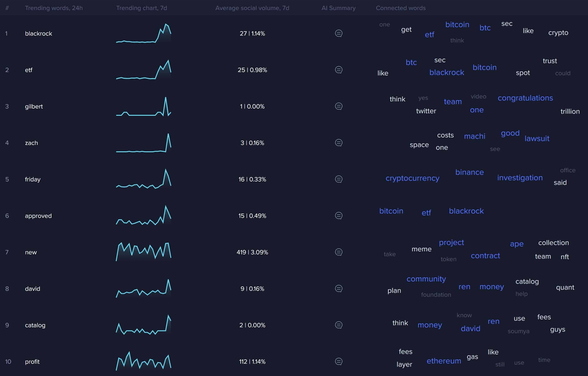This screenshot has height=376, width=588.
Task: Click the blackrock trending word
Action: [x=38, y=33]
